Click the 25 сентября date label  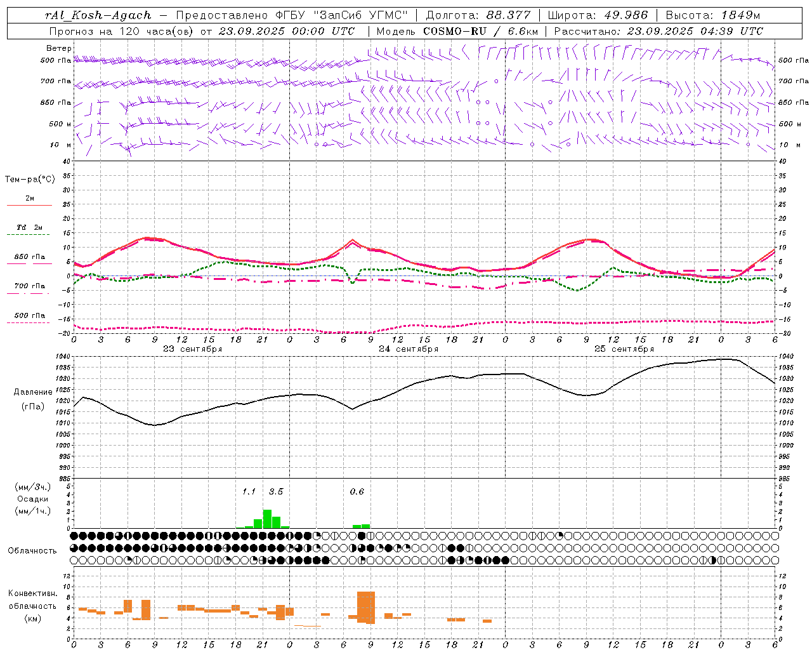tap(624, 349)
